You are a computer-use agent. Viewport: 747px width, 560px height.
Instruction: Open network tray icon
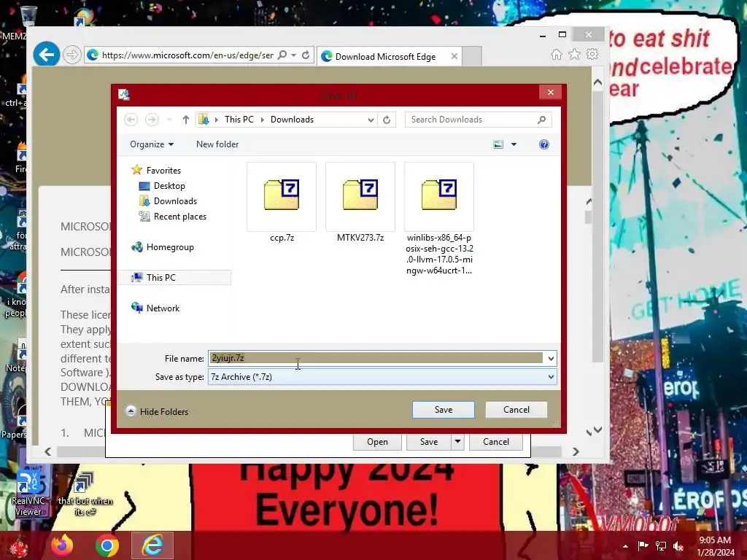pos(661,546)
